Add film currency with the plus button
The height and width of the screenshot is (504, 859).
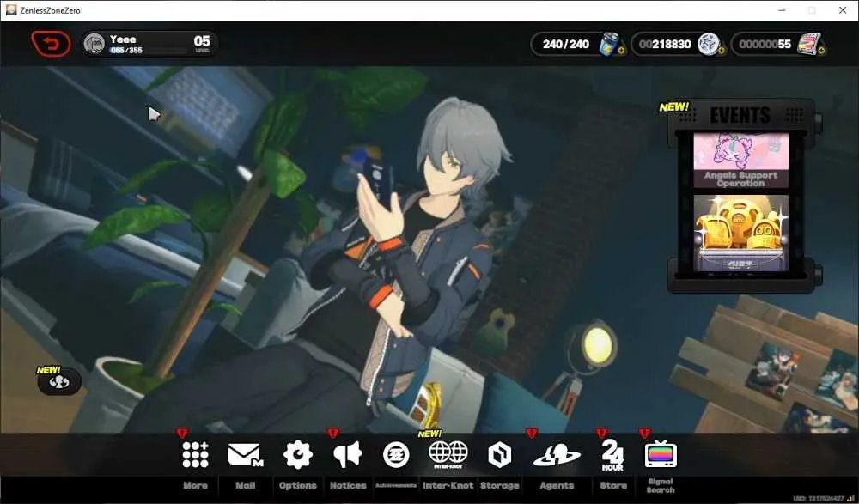[821, 51]
